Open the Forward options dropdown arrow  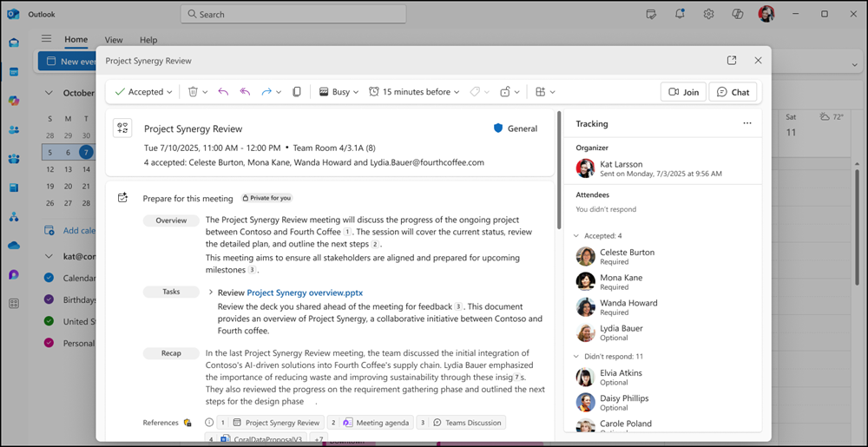coord(279,92)
